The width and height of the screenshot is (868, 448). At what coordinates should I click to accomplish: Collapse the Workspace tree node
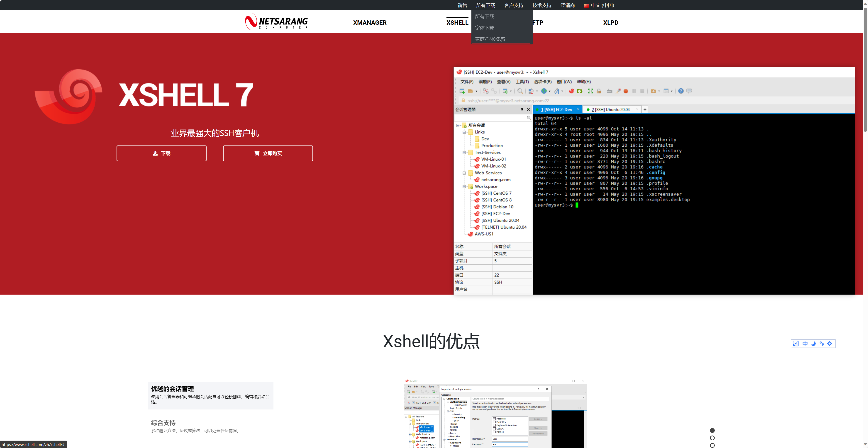(464, 187)
